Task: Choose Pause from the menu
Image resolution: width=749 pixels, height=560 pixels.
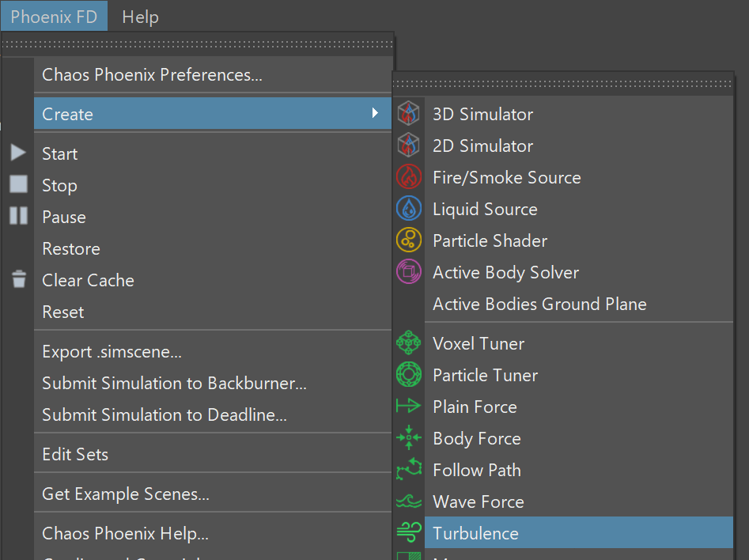Action: pos(213,217)
